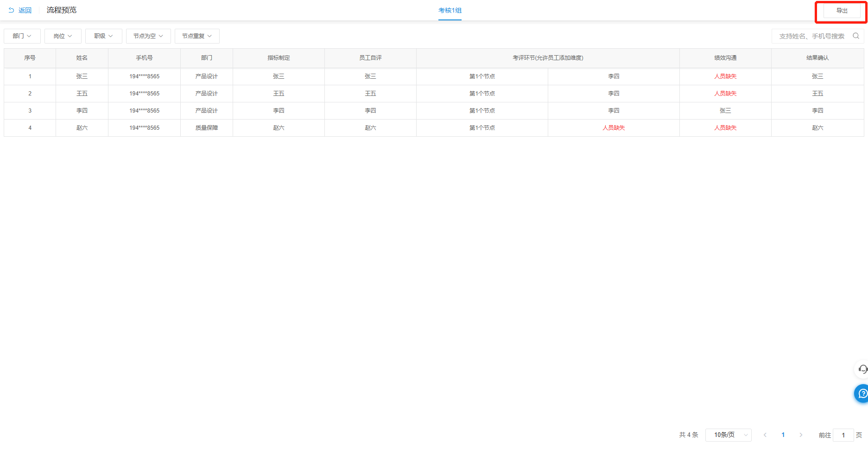868x449 pixels.
Task: Click 共 4 条 total count text
Action: point(689,435)
